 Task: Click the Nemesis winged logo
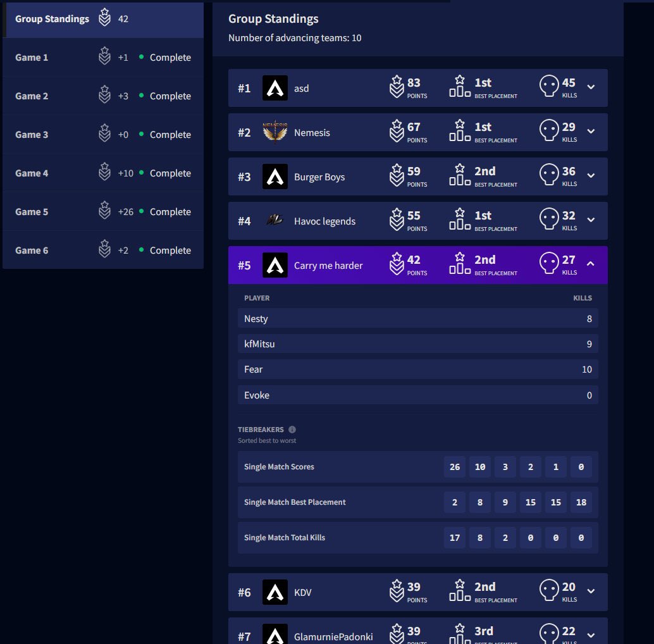coord(275,132)
